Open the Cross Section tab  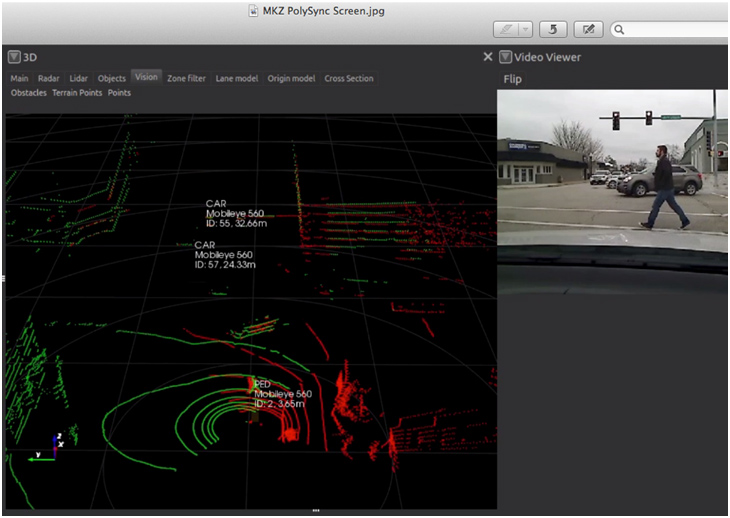coord(348,78)
